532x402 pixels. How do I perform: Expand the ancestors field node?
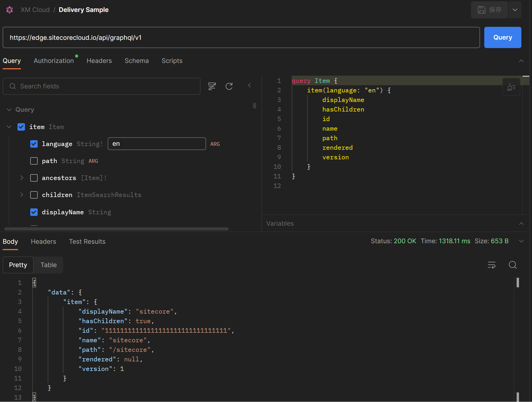click(x=22, y=178)
